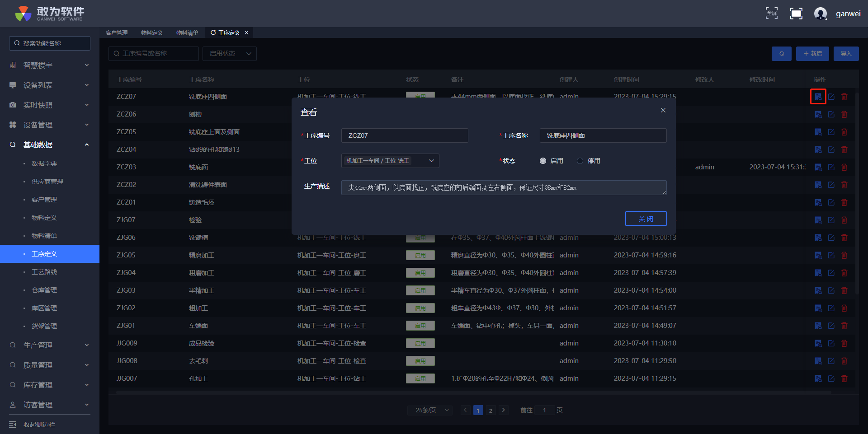Viewport: 868px width, 434px height.
Task: Expand the 生产管理 sidebar menu
Action: [50, 345]
